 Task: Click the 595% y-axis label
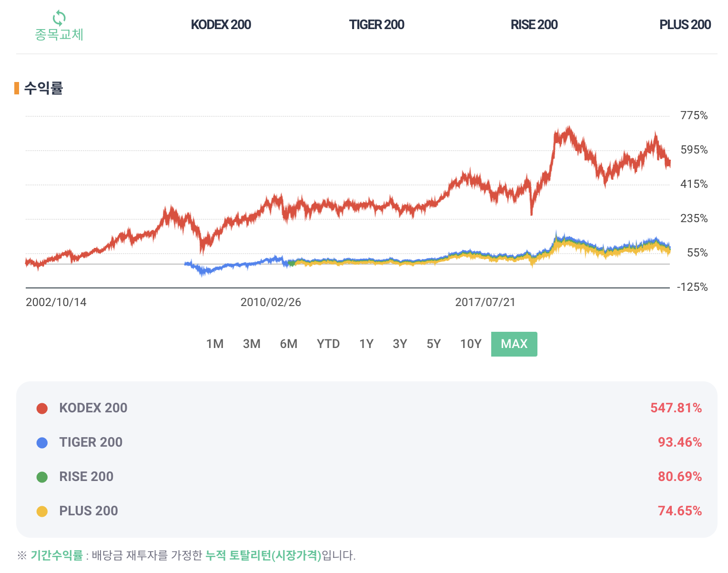tap(694, 150)
